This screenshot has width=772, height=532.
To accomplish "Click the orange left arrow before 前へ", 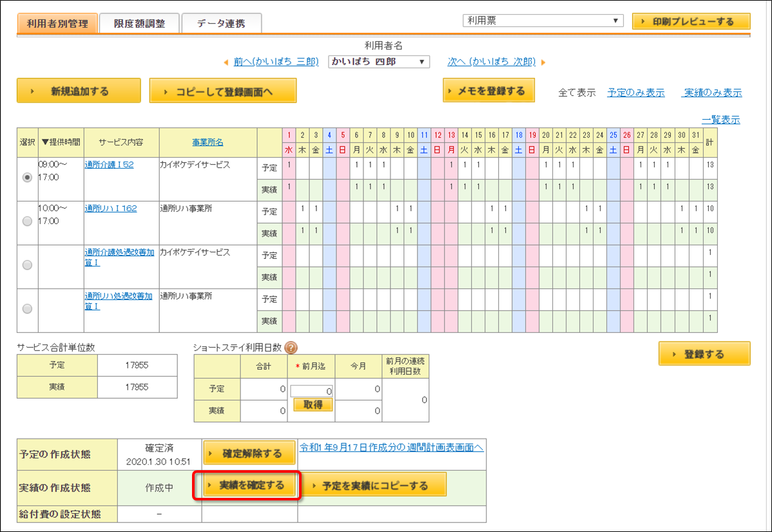I will tap(226, 62).
